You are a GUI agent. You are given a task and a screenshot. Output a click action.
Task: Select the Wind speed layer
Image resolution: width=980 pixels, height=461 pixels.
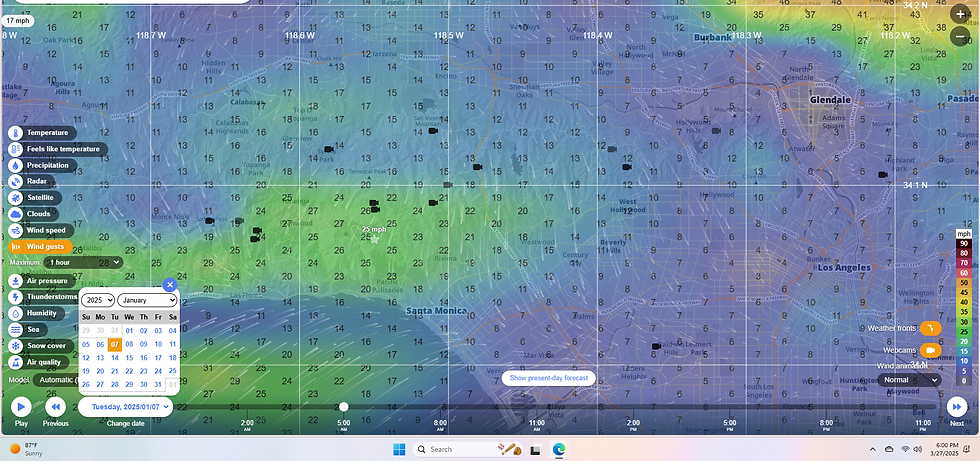coord(41,230)
